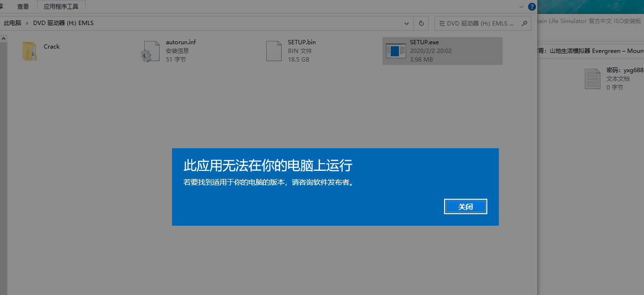Viewport: 644px width, 295px height.
Task: Click the Crack folder name label
Action: (52, 47)
